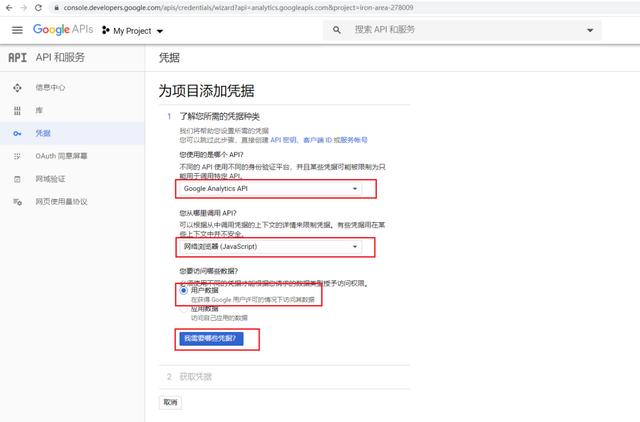The width and height of the screenshot is (640, 422).
Task: Click the 您从哪里调用 API? label
Action: tap(208, 213)
